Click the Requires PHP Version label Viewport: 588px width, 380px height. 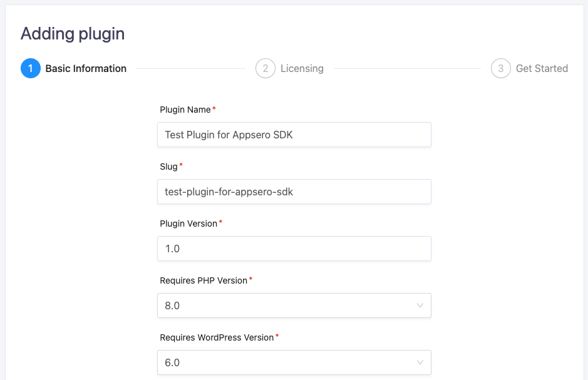pyautogui.click(x=204, y=280)
